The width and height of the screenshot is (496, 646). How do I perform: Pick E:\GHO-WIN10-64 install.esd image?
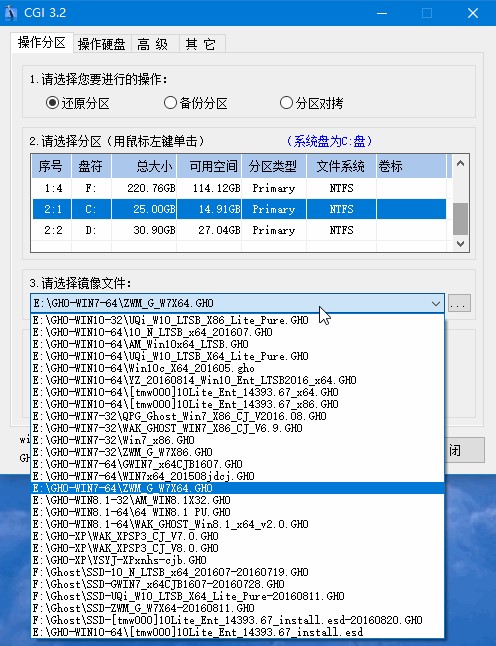tap(238, 632)
